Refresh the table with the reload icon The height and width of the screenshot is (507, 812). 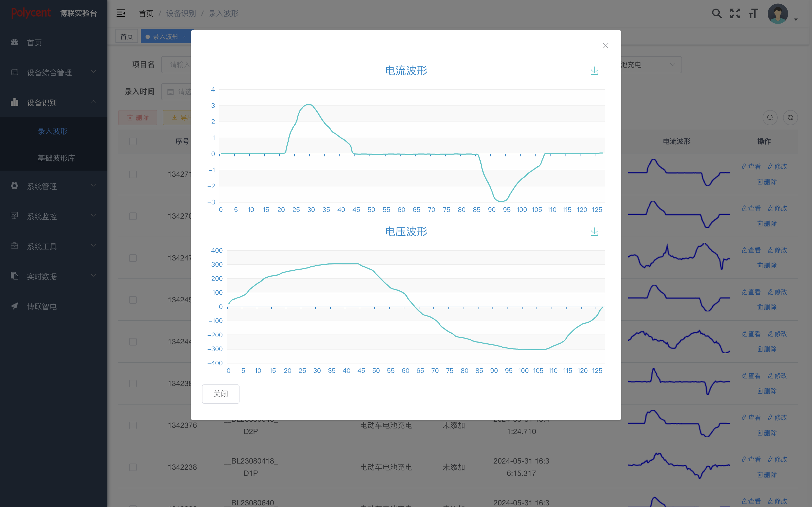tap(791, 117)
